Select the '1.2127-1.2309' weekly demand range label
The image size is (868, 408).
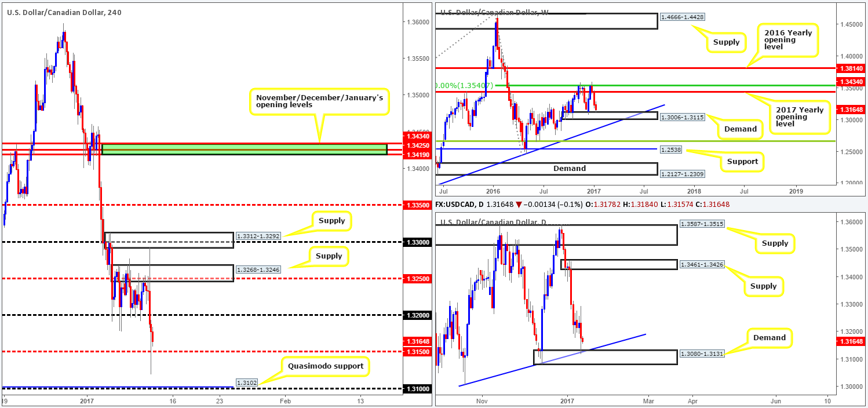[x=684, y=173]
